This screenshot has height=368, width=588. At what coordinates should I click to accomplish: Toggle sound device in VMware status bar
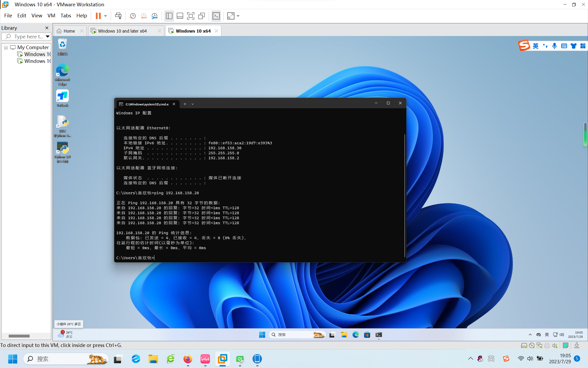pos(555,345)
